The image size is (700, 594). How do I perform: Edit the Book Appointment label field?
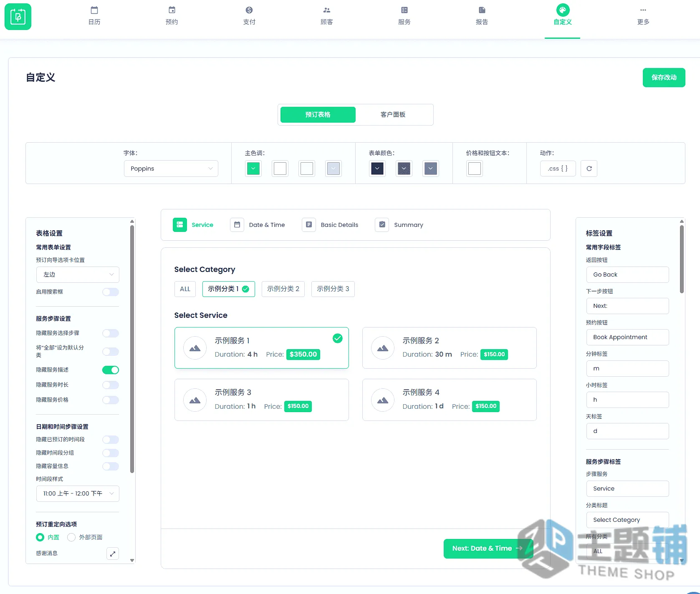628,337
